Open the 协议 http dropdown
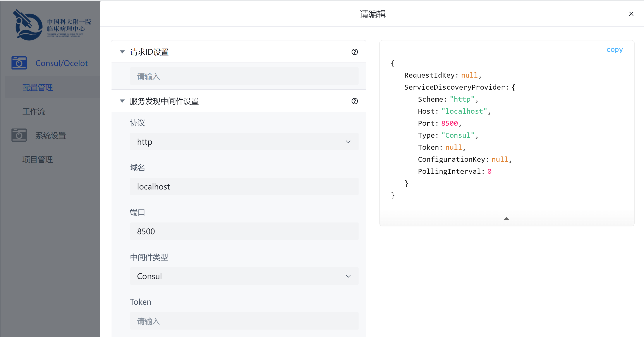The height and width of the screenshot is (337, 644). [244, 142]
